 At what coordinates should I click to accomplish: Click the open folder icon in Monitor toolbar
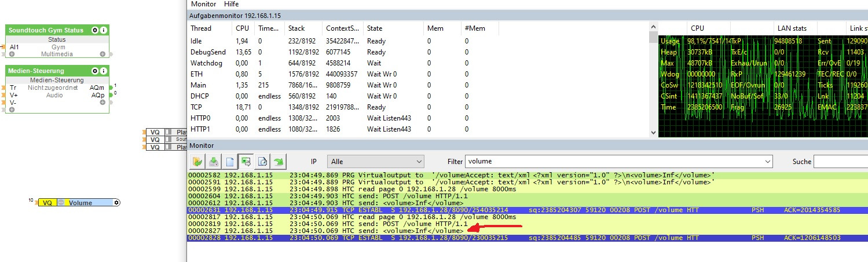pyautogui.click(x=198, y=161)
